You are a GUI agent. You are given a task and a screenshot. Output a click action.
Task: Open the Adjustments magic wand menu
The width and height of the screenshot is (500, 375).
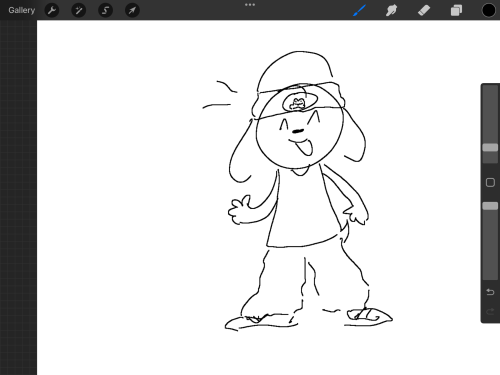click(79, 10)
